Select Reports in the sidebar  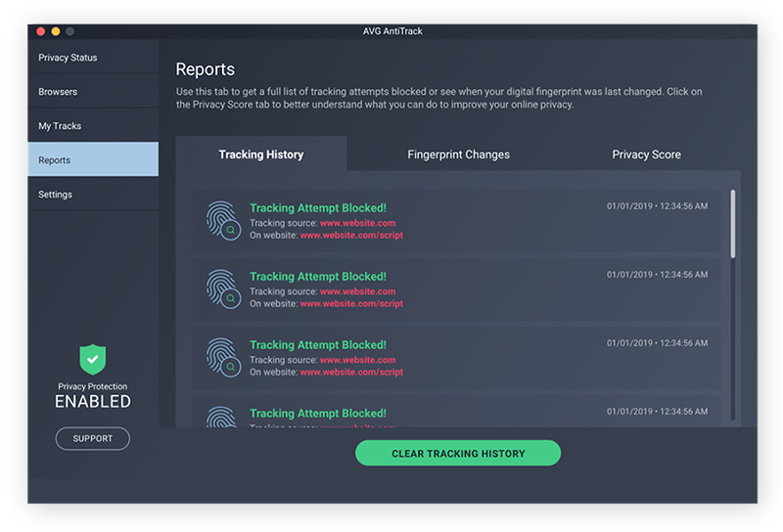tap(93, 160)
